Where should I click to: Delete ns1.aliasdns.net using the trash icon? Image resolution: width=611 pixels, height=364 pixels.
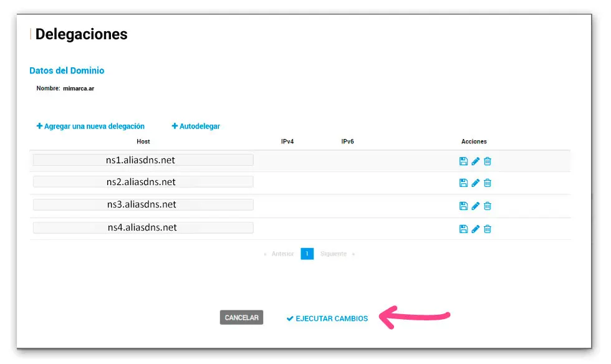(x=487, y=161)
